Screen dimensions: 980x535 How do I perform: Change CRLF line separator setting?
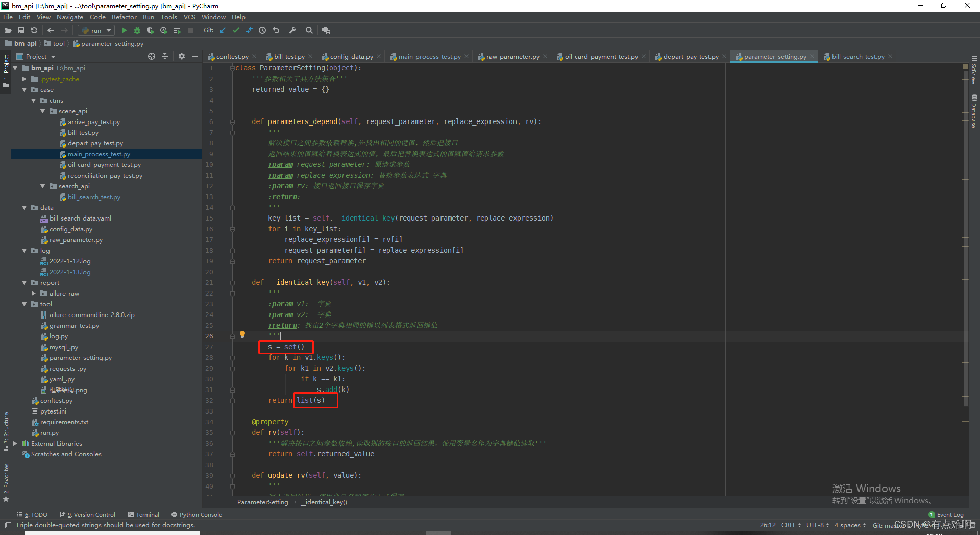[791, 525]
